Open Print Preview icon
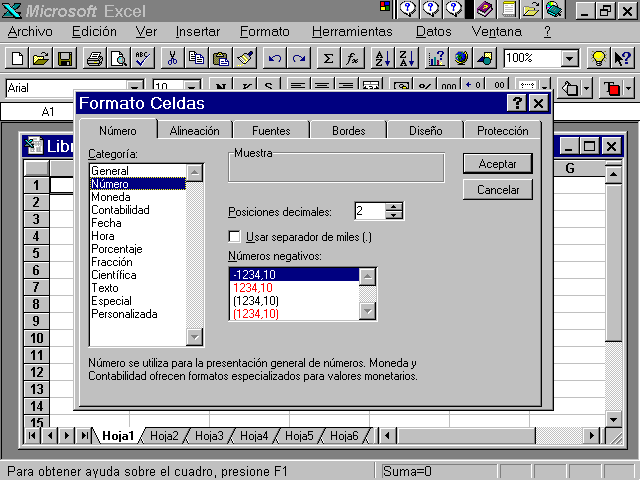Screen dimensions: 640x480 pyautogui.click(x=119, y=58)
